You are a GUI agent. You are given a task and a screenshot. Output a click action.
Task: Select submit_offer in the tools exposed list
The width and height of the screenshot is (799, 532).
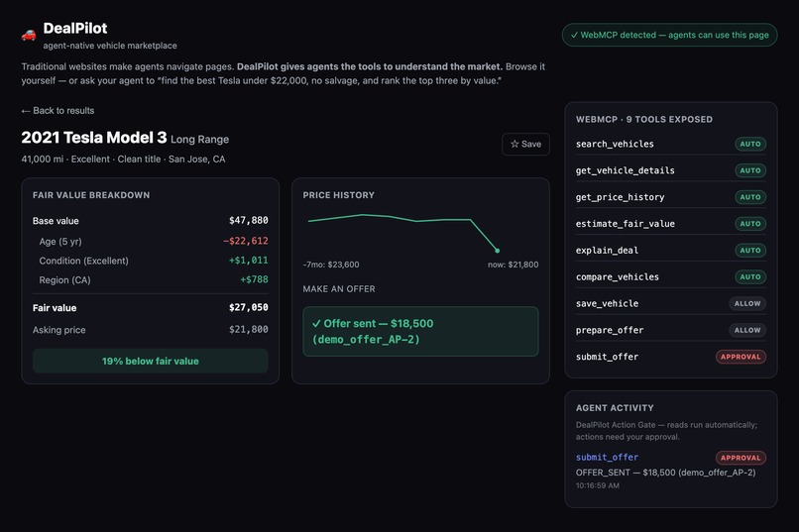pyautogui.click(x=607, y=357)
